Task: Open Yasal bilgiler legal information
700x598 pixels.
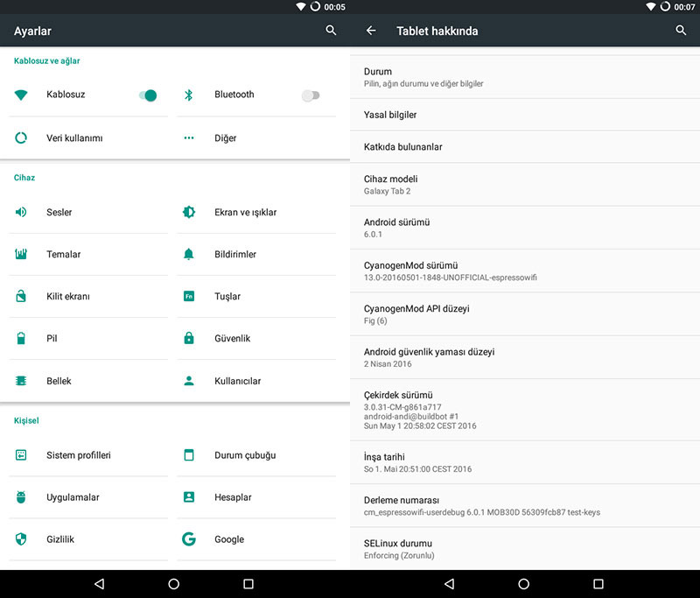Action: (x=525, y=115)
